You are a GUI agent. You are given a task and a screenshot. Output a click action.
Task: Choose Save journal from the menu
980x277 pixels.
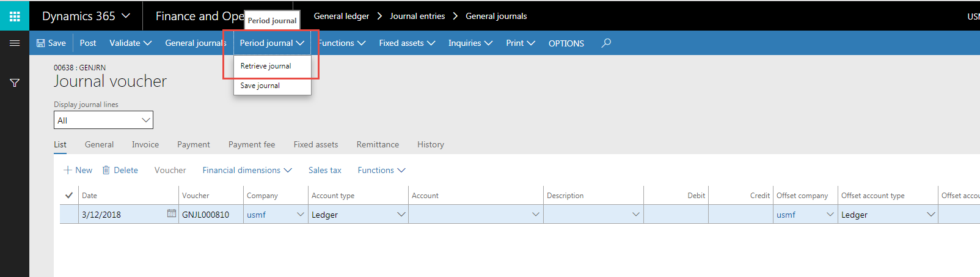[x=260, y=86]
